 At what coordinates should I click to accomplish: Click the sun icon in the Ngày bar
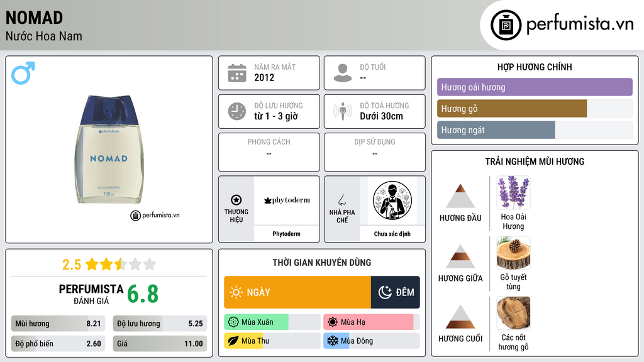click(236, 292)
